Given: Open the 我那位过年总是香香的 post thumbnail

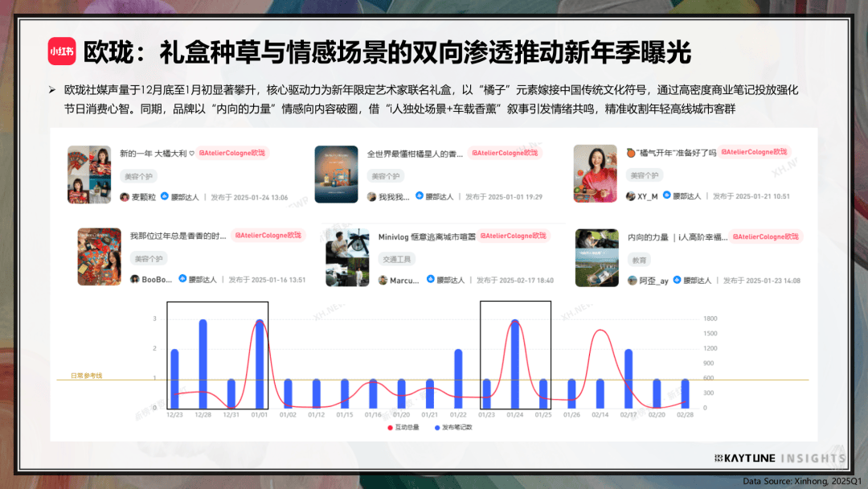Looking at the screenshot, I should point(99,257).
